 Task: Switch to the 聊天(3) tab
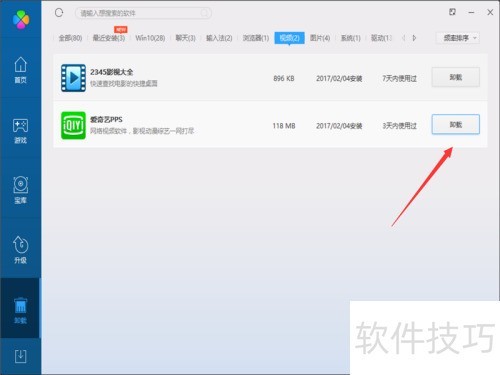click(x=185, y=38)
